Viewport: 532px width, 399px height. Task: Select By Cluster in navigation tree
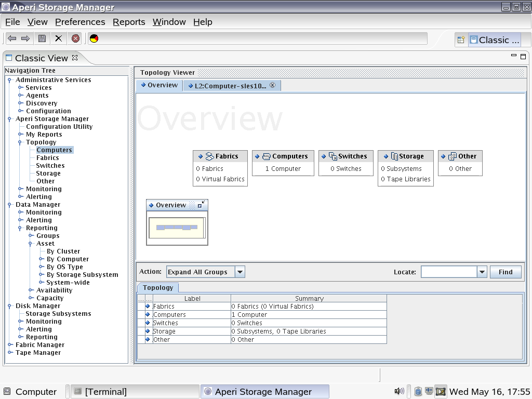(63, 251)
